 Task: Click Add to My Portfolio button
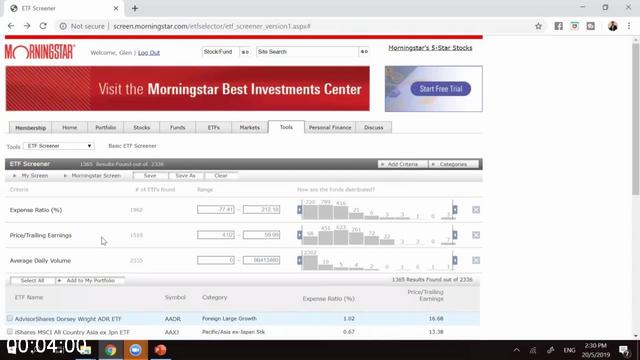pos(90,280)
